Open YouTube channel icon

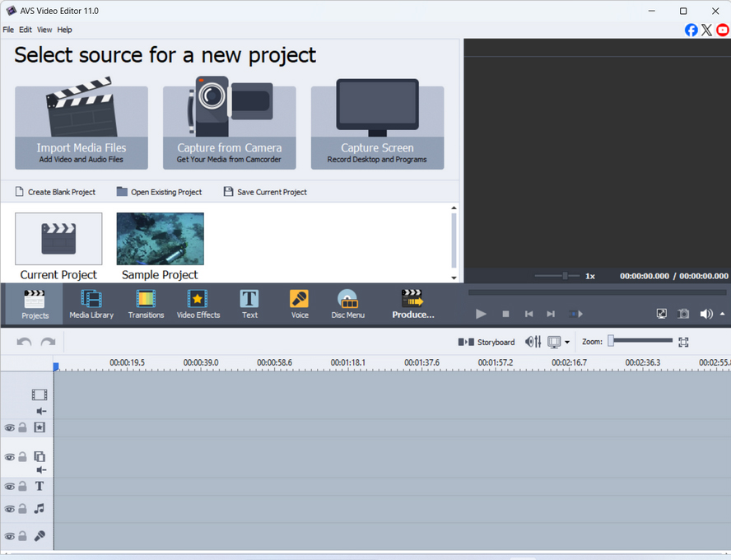click(x=723, y=30)
